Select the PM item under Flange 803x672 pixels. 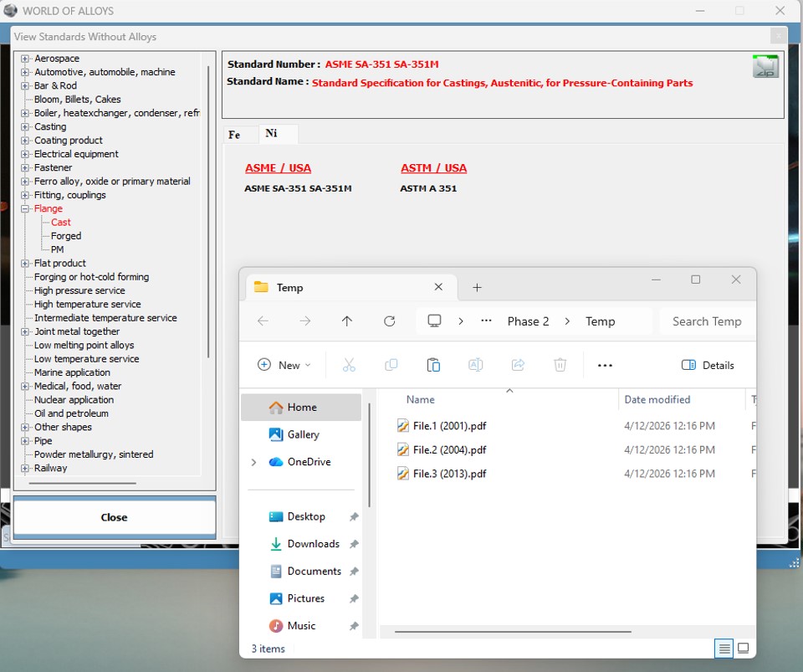57,249
